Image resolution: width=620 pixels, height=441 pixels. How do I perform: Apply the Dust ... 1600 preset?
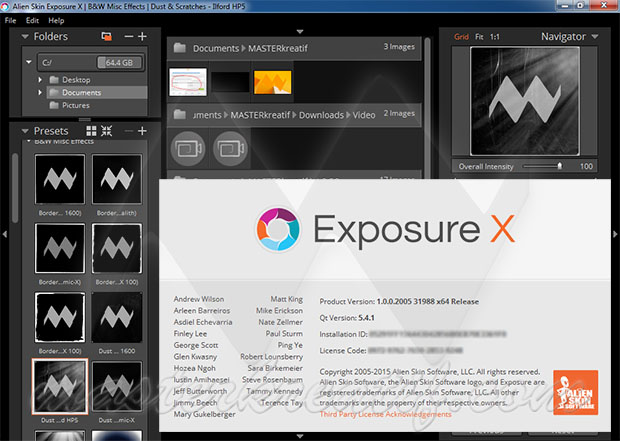[x=117, y=318]
